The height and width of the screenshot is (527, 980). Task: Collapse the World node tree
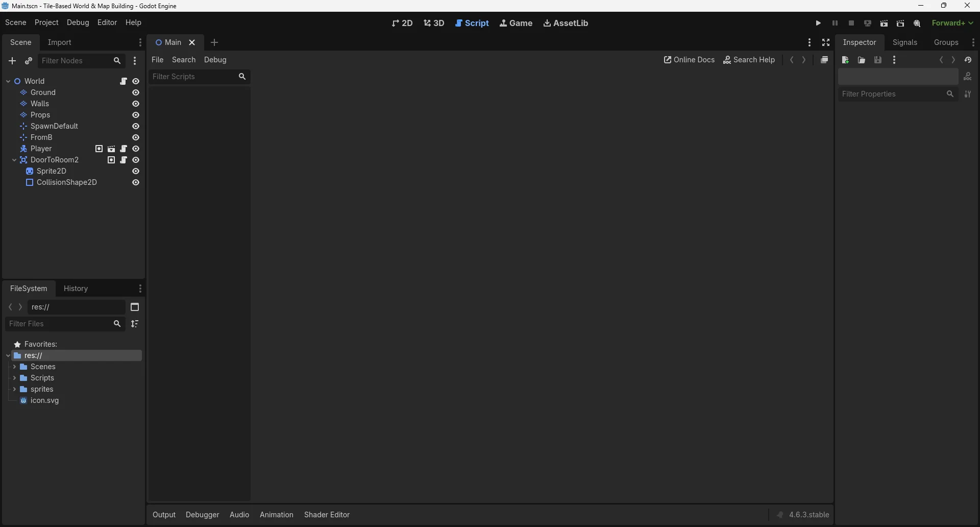tap(8, 81)
